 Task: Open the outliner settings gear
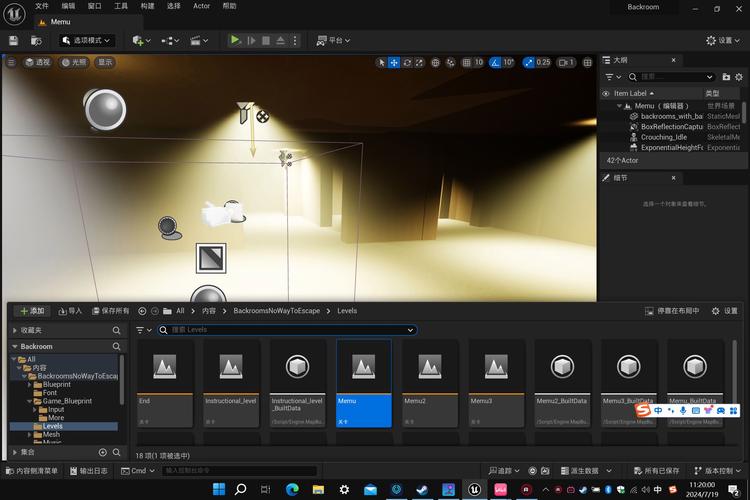739,77
